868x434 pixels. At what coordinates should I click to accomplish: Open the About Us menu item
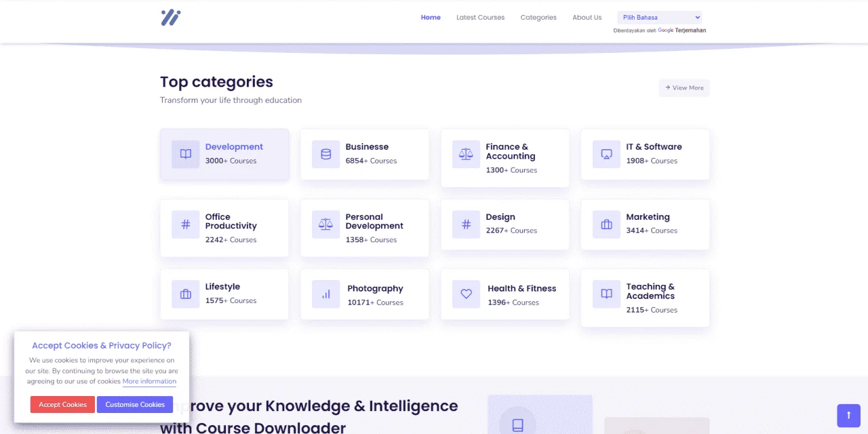[587, 18]
